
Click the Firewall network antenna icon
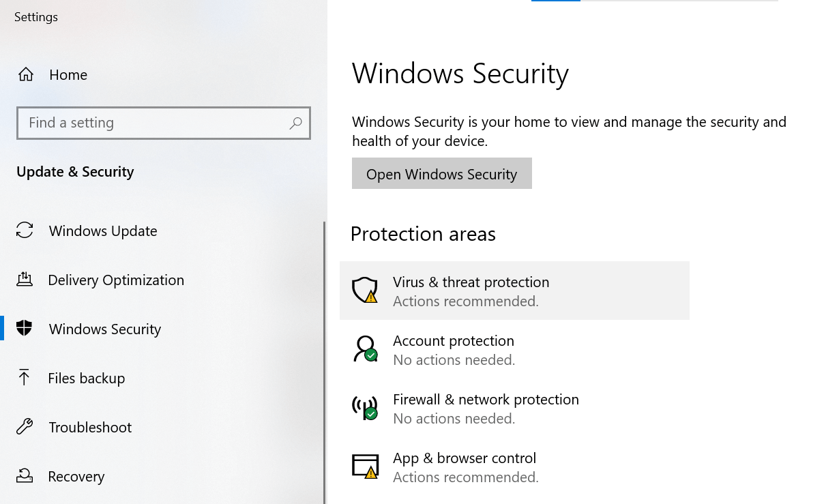(365, 407)
